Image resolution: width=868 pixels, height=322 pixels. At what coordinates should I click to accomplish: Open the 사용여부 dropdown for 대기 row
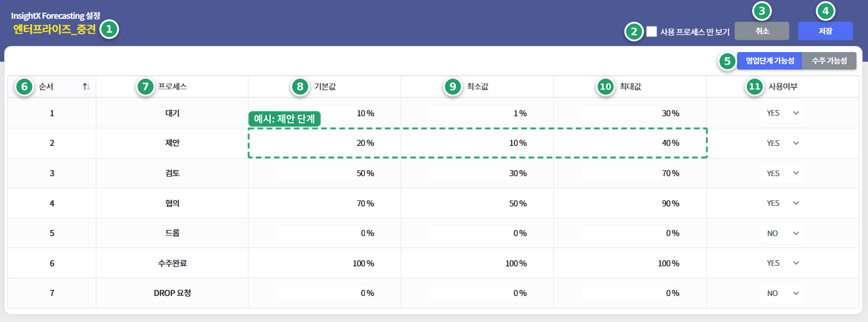pyautogui.click(x=783, y=113)
